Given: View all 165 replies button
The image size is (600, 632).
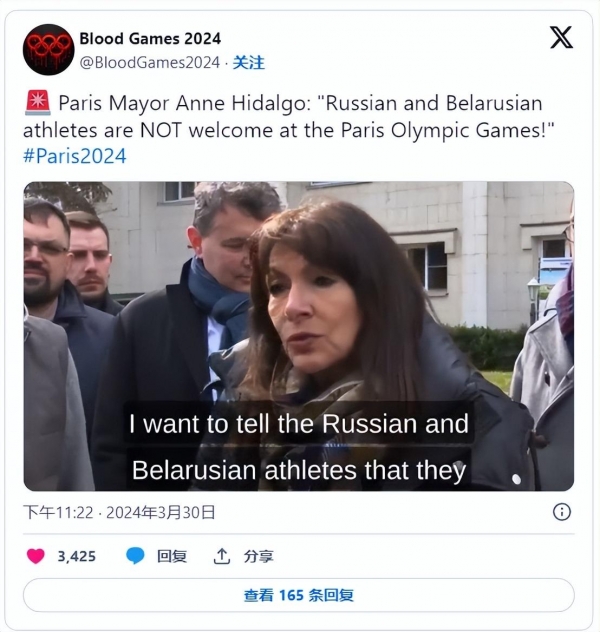Looking at the screenshot, I should (299, 595).
